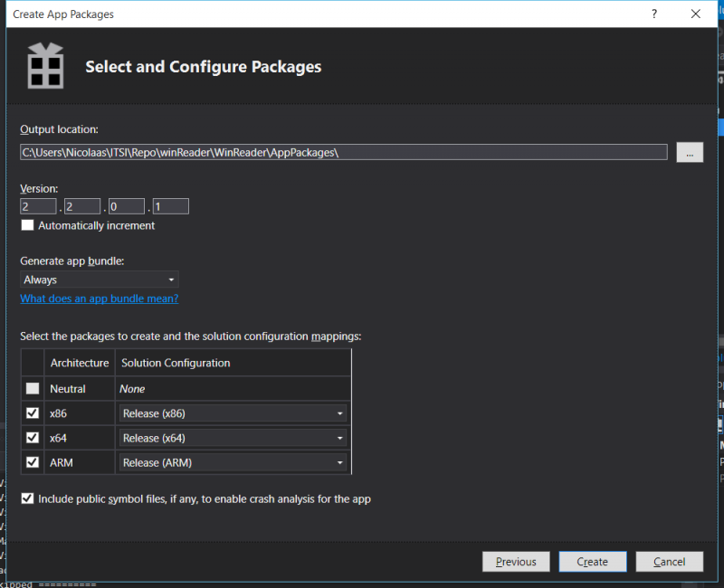
Task: Disable the ARM architecture checkbox
Action: 33,462
